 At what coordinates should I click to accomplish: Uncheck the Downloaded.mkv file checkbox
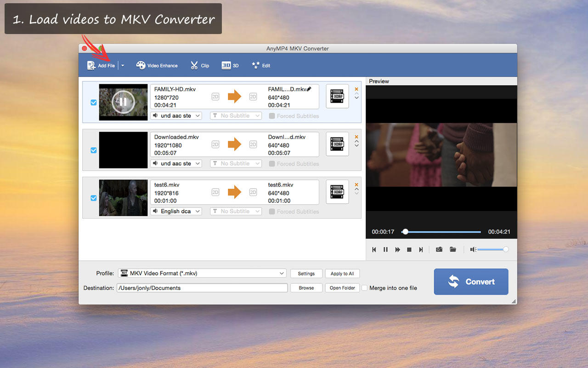(x=94, y=150)
